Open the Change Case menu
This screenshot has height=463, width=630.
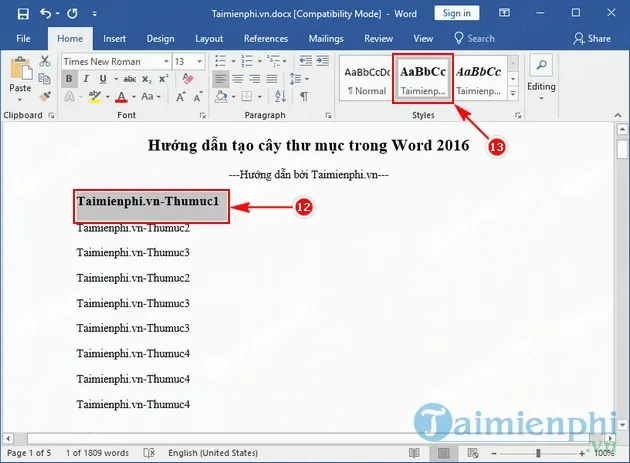(x=151, y=96)
